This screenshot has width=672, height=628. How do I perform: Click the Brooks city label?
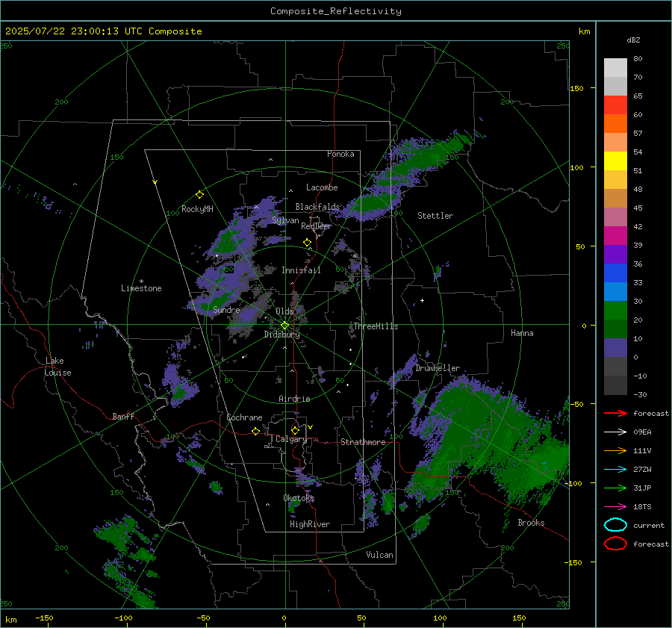(531, 523)
